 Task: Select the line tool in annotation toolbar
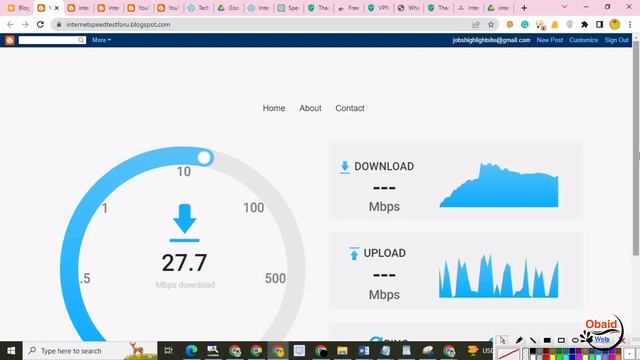pyautogui.click(x=533, y=340)
